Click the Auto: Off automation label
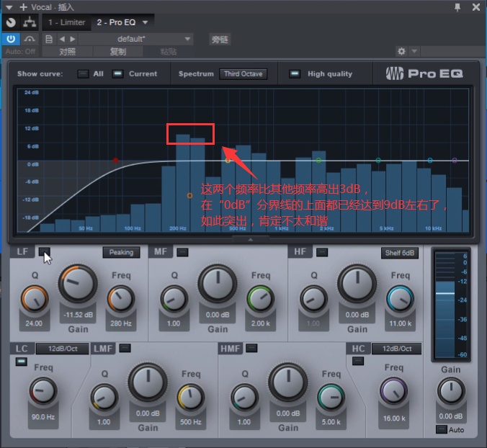The image size is (487, 448). (20, 52)
